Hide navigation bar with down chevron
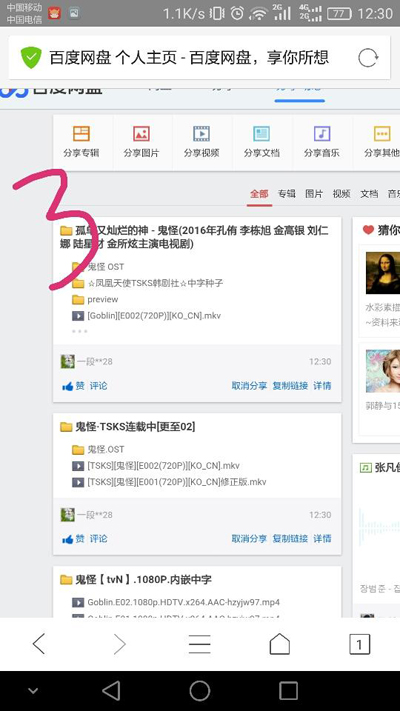Image resolution: width=400 pixels, height=711 pixels. coord(33,691)
